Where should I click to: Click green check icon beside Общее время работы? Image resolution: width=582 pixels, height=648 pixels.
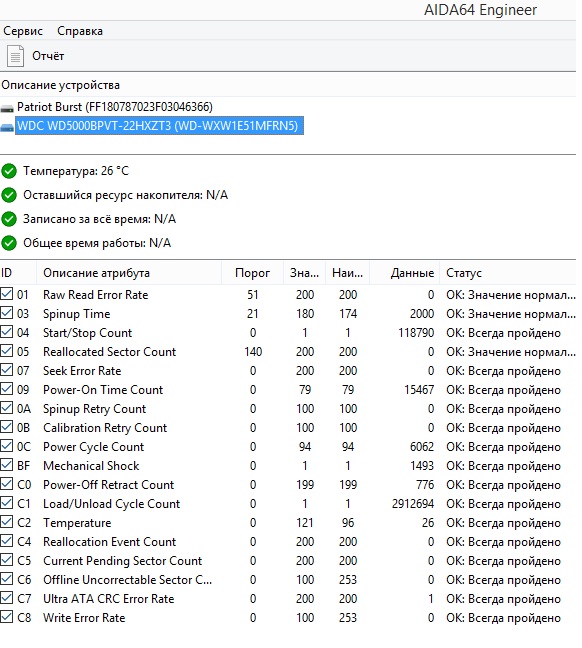(9, 243)
